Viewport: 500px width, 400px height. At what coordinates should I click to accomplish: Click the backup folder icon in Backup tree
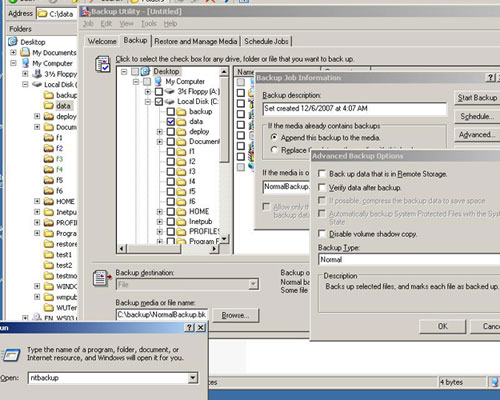(181, 111)
